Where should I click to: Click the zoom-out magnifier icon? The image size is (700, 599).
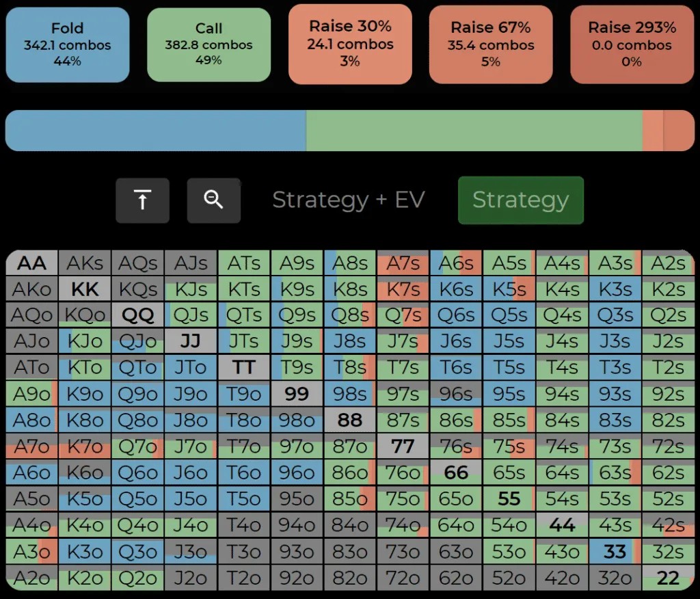coord(213,200)
